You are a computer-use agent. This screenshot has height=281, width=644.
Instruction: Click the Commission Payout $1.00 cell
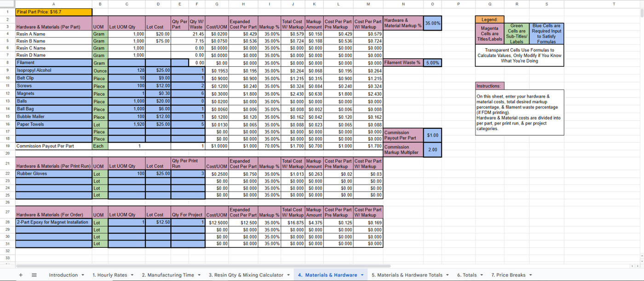coord(432,135)
